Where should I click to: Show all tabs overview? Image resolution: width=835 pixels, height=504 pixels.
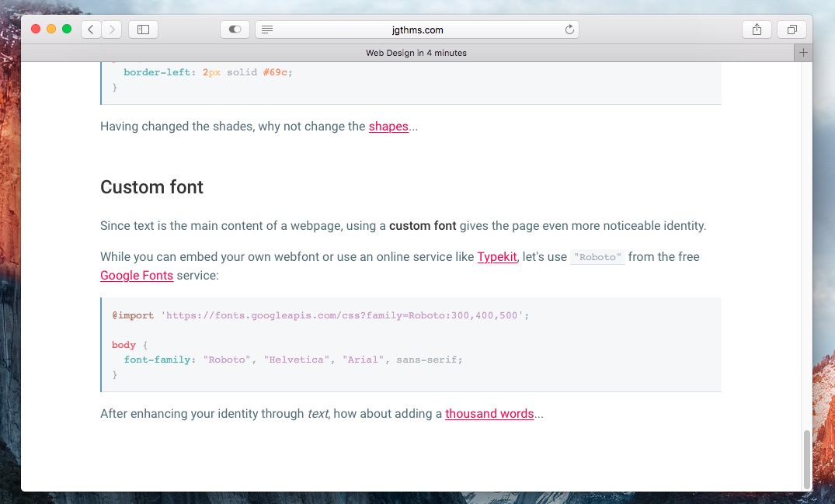click(x=792, y=30)
